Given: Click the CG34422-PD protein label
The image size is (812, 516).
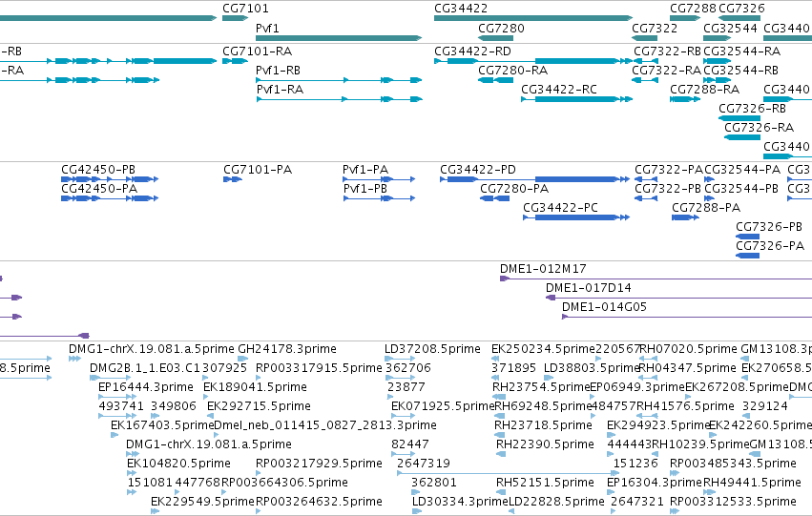Looking at the screenshot, I should [x=478, y=170].
